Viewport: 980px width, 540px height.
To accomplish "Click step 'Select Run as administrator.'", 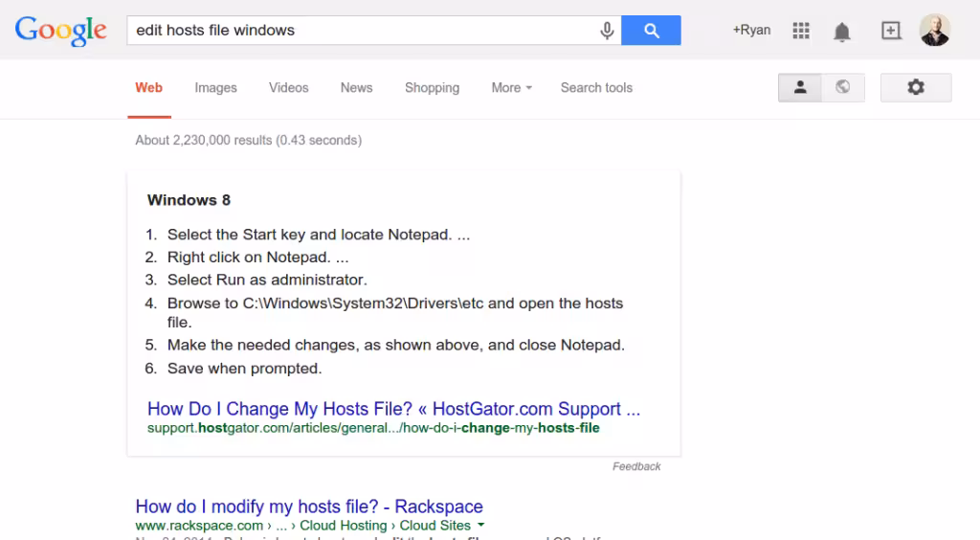I will click(267, 280).
